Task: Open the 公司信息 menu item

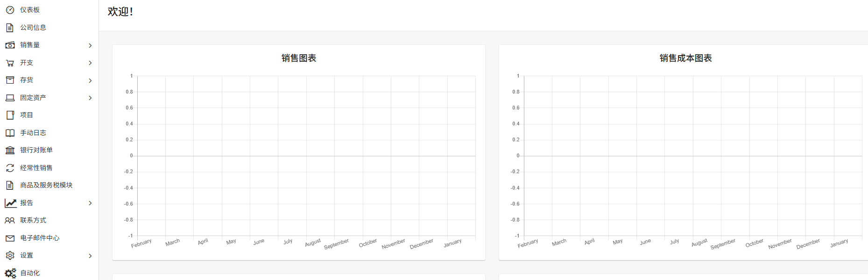Action: click(x=33, y=28)
